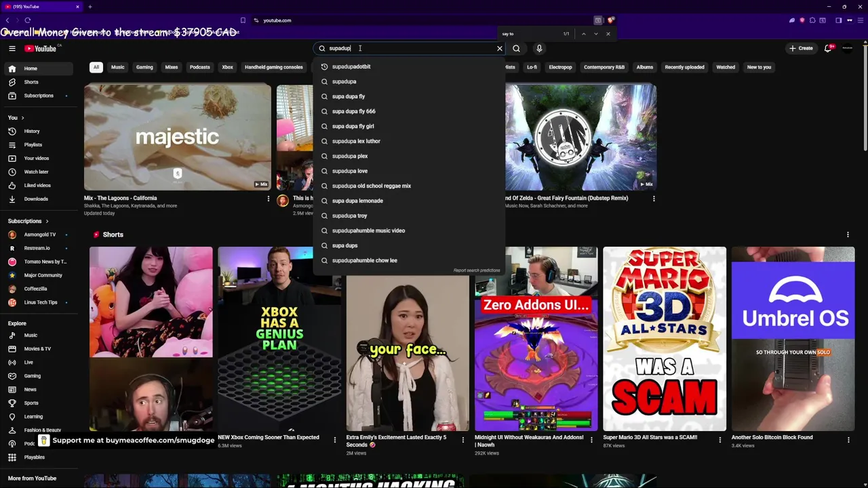Viewport: 868px width, 488px height.
Task: Open Learning in the Explore section
Action: coord(39,416)
